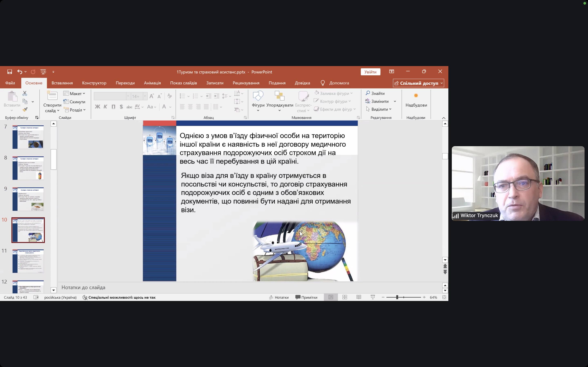Viewport: 588px width, 367px height.
Task: Click the Знайти search icon
Action: pyautogui.click(x=368, y=93)
